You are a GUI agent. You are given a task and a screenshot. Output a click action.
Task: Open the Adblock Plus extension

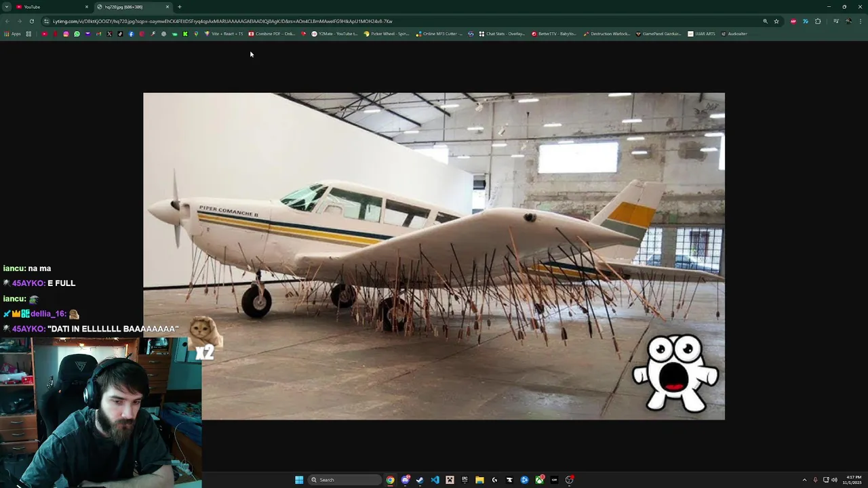click(x=793, y=21)
